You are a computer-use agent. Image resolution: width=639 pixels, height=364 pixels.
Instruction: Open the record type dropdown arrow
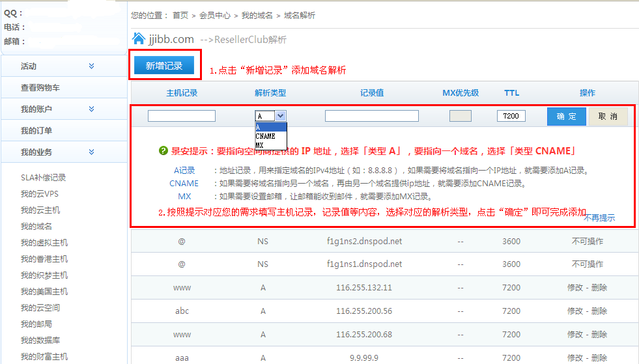coord(280,116)
